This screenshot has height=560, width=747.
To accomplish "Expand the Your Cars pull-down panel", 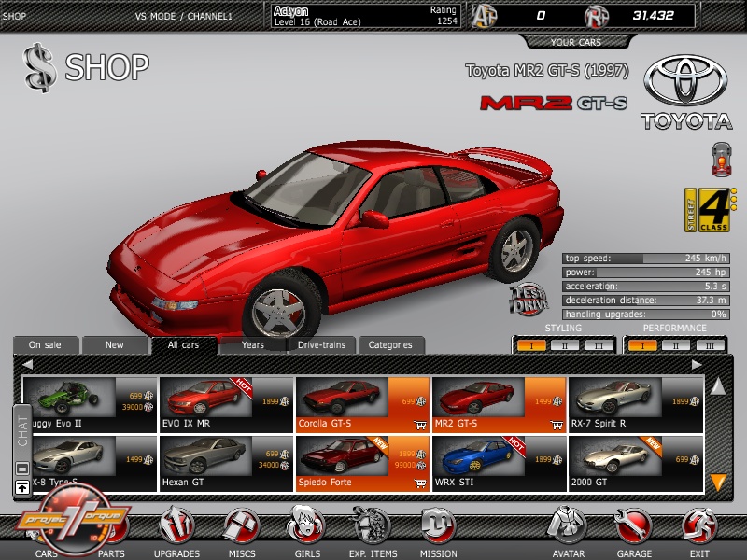I will [x=576, y=42].
